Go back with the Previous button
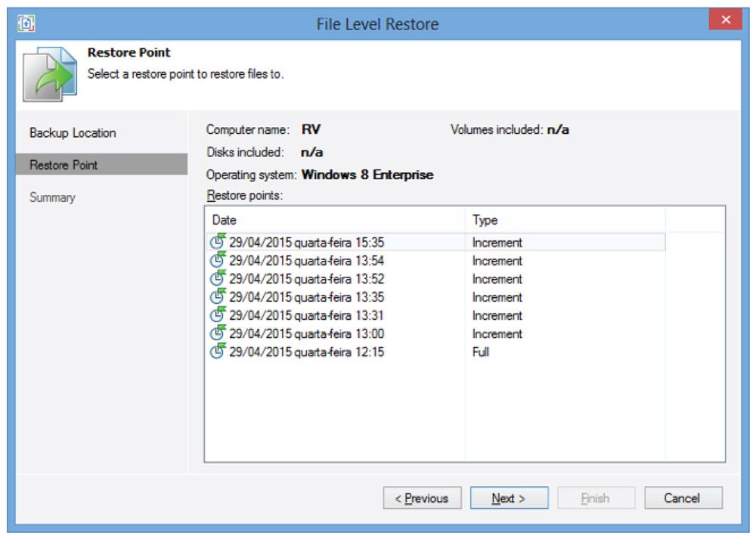This screenshot has width=756, height=536. (422, 498)
